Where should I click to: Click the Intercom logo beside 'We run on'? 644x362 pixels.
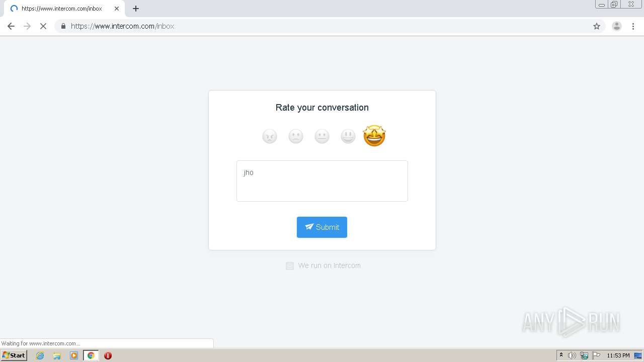[x=290, y=266]
